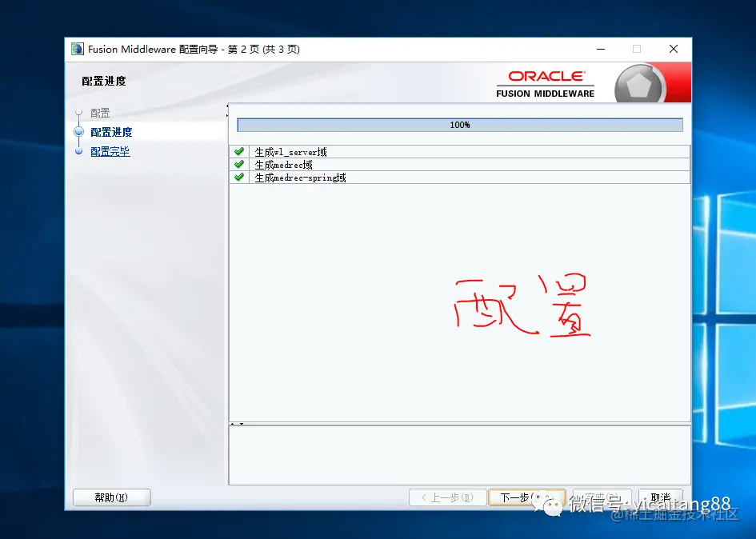Click the 帮助(H) help button
Image resolution: width=756 pixels, height=539 pixels.
click(x=111, y=497)
